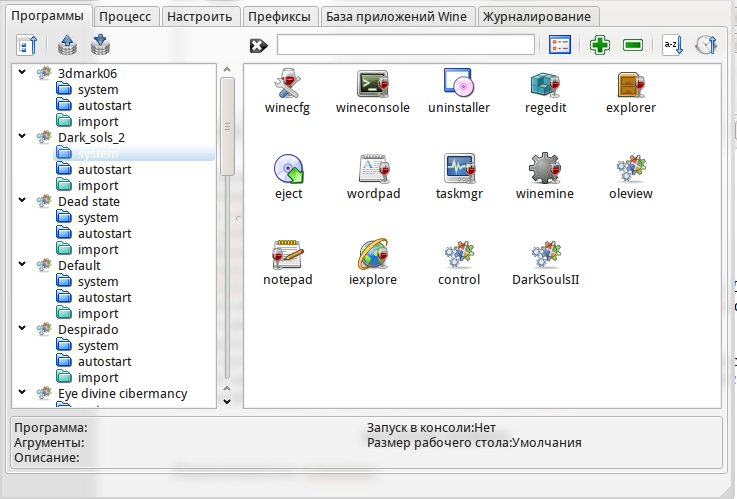
Task: Switch to the Процесс tab
Action: point(125,17)
